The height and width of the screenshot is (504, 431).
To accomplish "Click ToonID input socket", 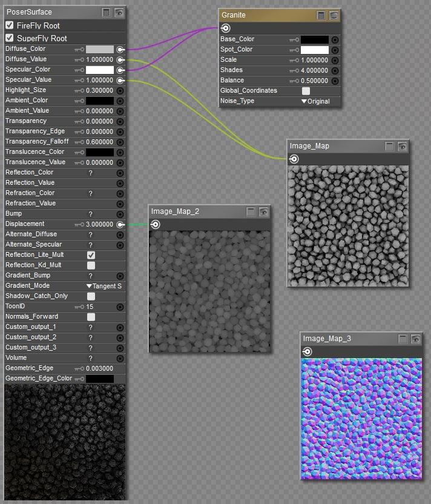I will tap(120, 307).
